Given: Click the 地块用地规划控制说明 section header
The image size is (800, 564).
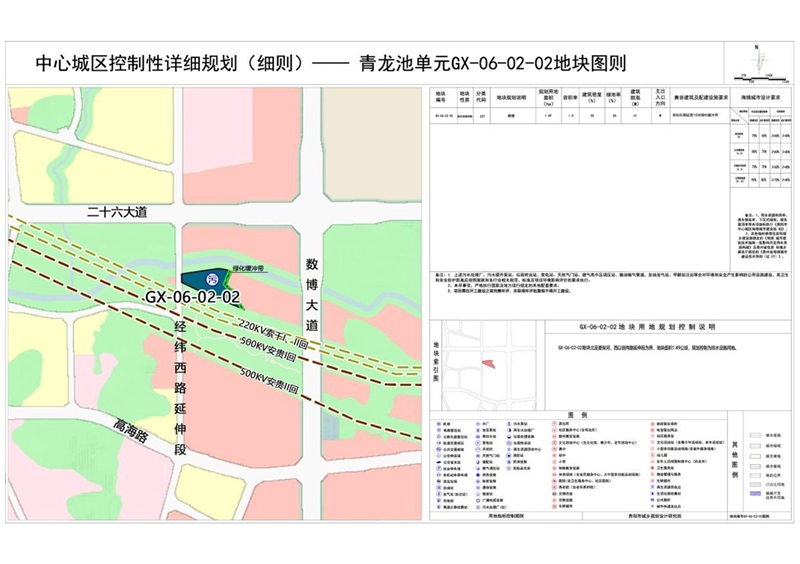Looking at the screenshot, I should coord(647,327).
